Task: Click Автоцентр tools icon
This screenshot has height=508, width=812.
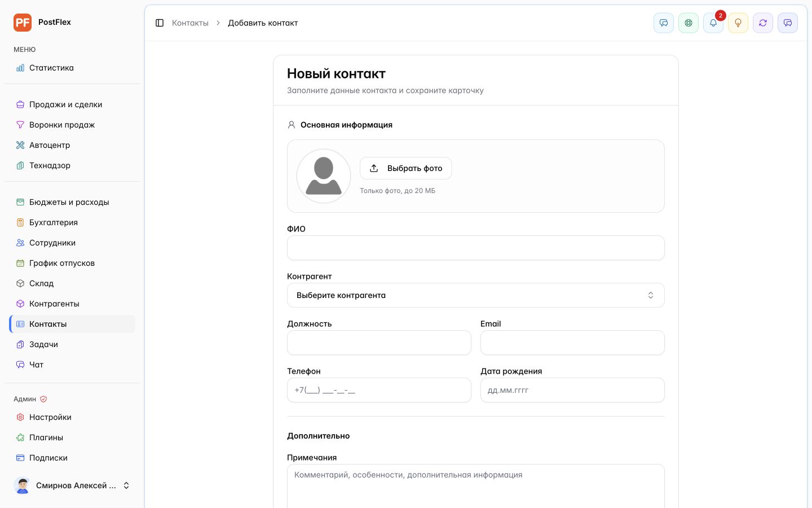Action: [20, 145]
